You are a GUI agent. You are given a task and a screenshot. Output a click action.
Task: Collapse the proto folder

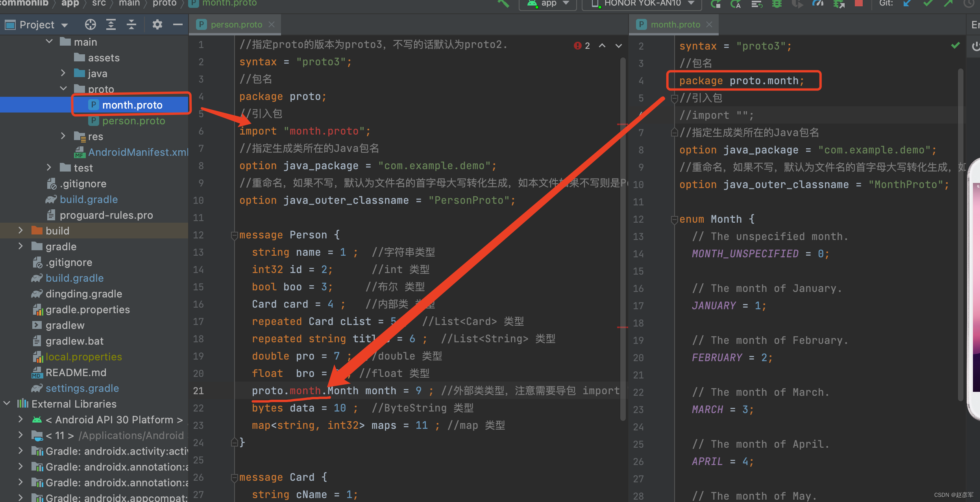tap(63, 89)
